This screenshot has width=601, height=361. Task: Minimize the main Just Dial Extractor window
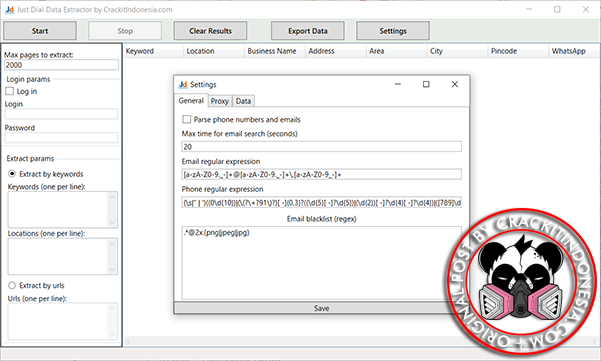529,9
